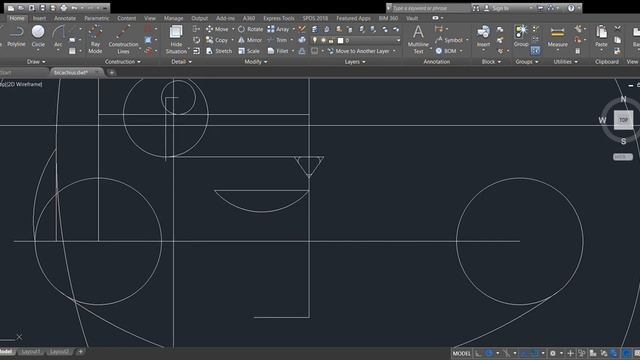Screen dimensions: 640x360
Task: Expand the Layers panel
Action: 355,62
